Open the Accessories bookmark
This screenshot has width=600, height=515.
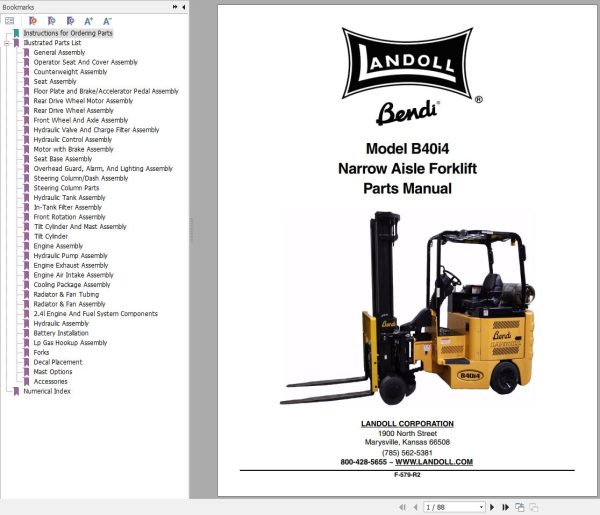(x=50, y=381)
